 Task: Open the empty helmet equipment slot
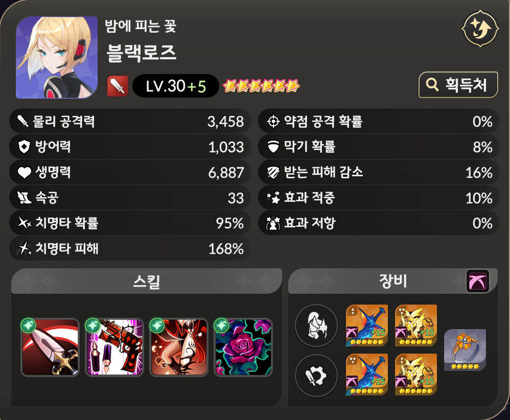316,325
